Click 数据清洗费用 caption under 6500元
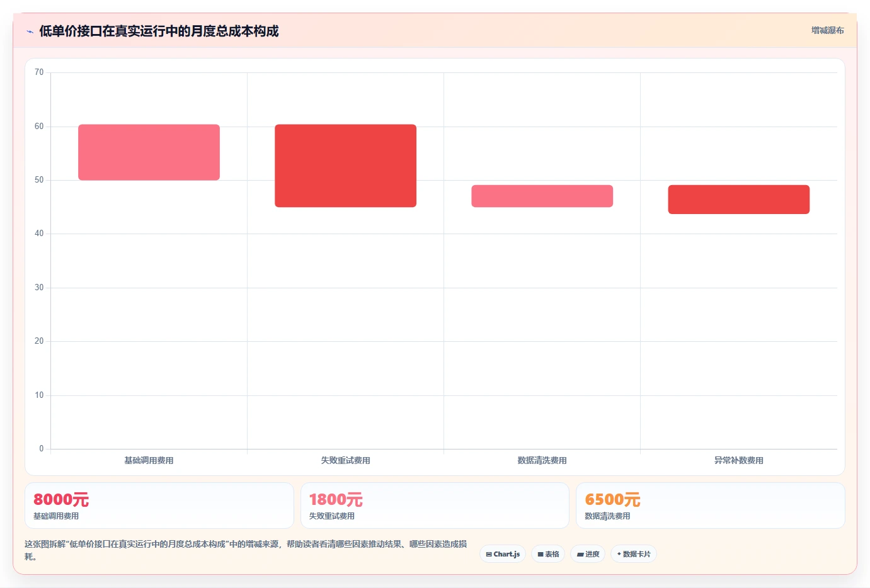This screenshot has height=588, width=870. click(x=607, y=516)
